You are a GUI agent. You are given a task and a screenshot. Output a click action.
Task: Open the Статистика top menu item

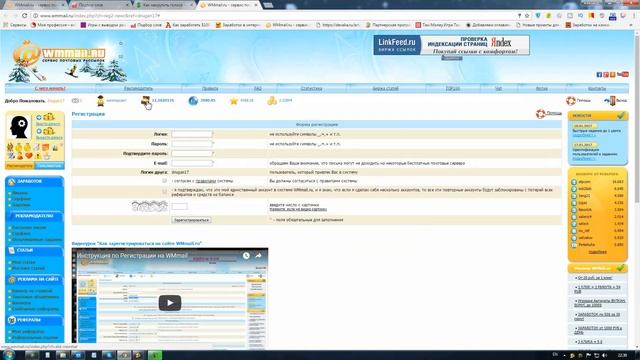click(311, 88)
